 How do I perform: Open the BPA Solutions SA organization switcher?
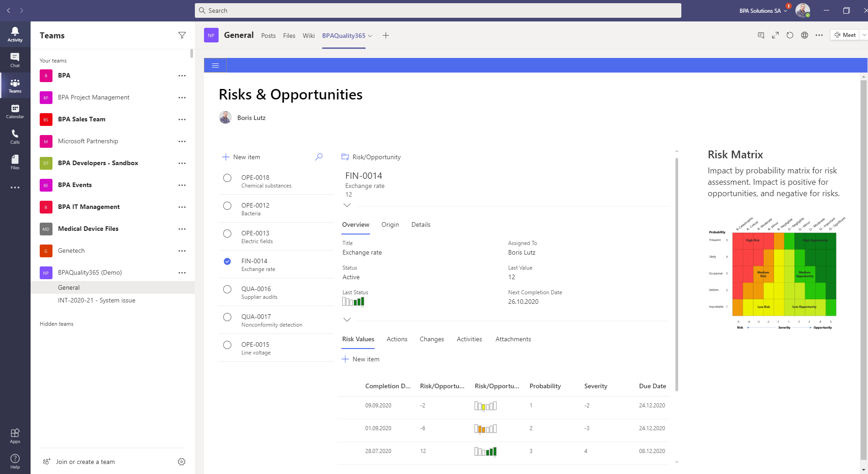(x=763, y=10)
